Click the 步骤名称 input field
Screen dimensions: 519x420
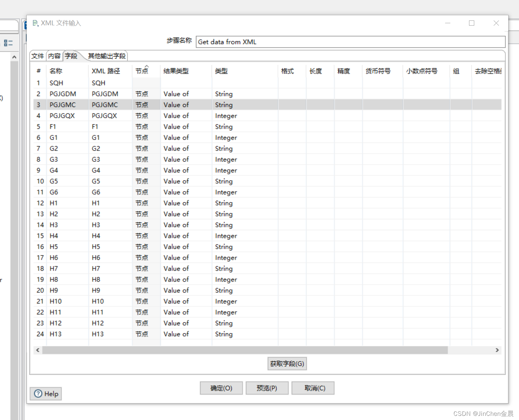[x=350, y=42]
